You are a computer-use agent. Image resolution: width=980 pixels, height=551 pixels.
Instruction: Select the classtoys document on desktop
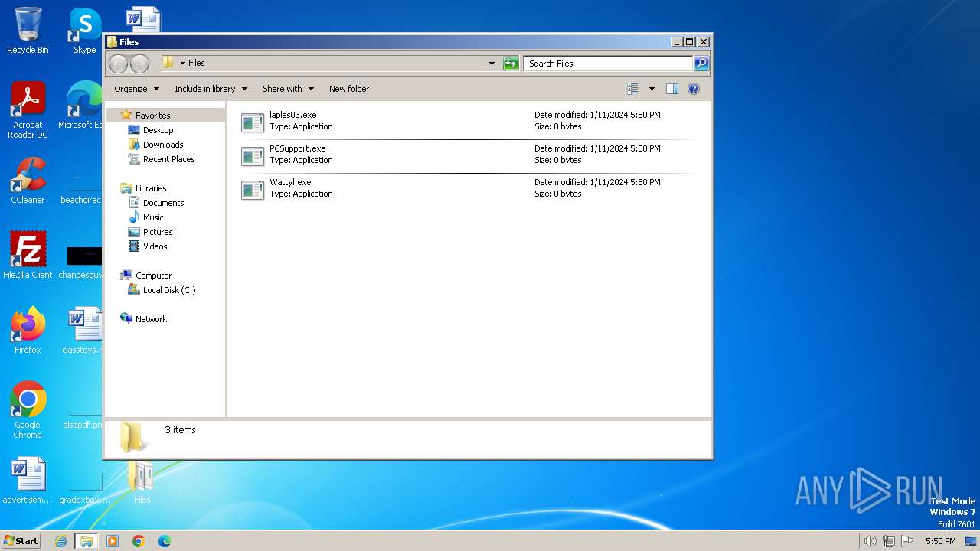(x=83, y=331)
